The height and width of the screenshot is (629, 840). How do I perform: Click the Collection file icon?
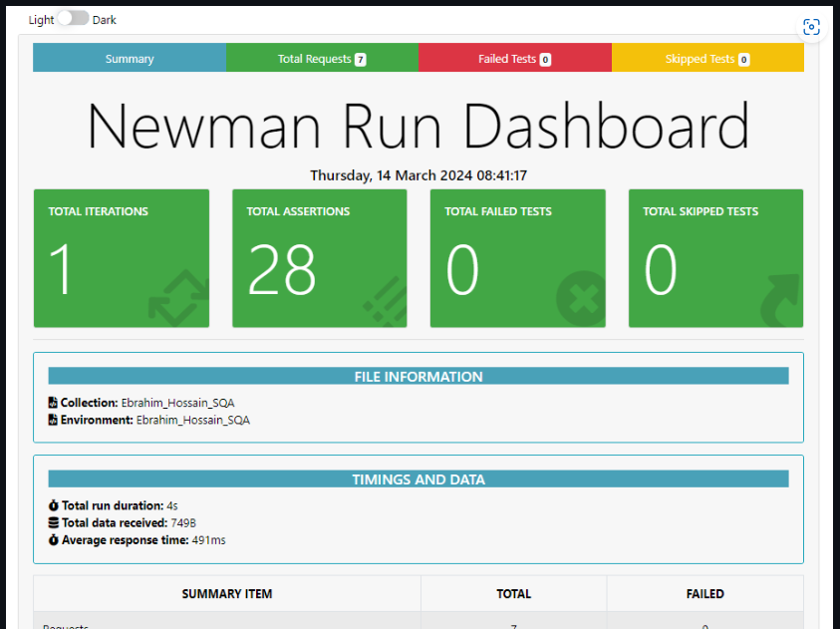click(54, 403)
